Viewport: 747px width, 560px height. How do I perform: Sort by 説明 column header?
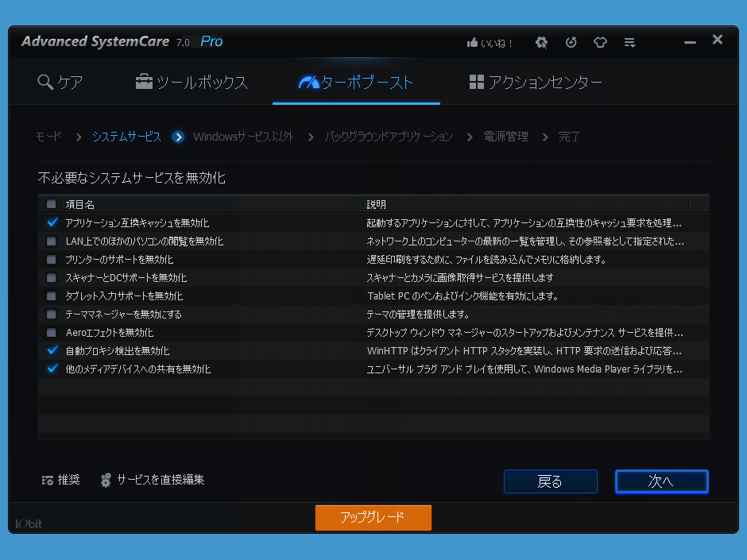tap(377, 205)
